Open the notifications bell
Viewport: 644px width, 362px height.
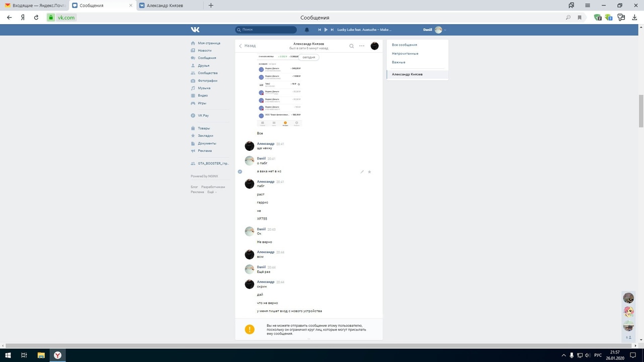(x=307, y=30)
